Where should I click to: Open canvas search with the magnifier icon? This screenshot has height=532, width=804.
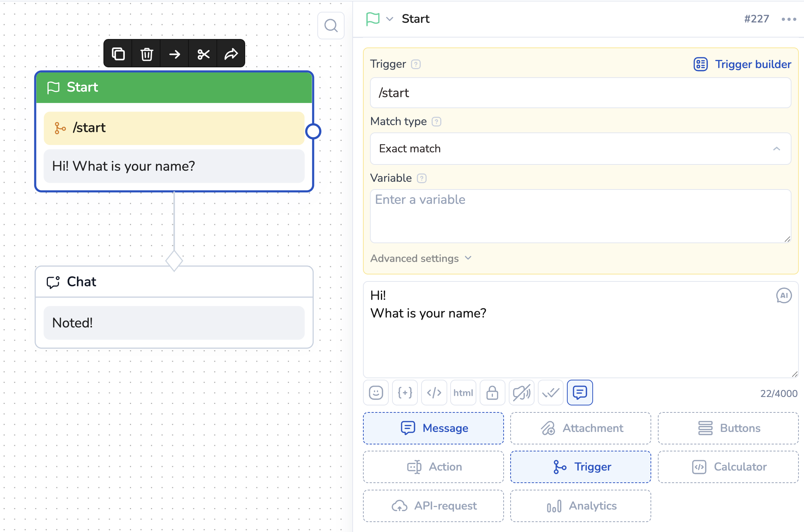(331, 26)
